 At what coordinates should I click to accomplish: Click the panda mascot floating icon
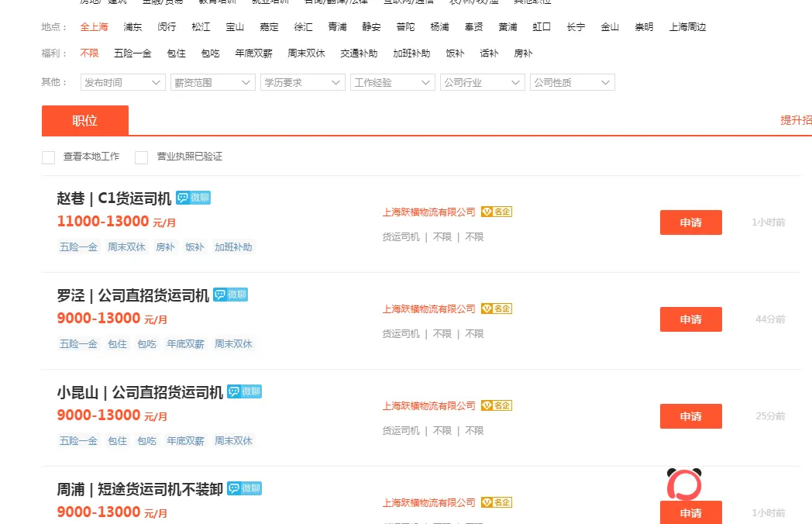click(684, 484)
